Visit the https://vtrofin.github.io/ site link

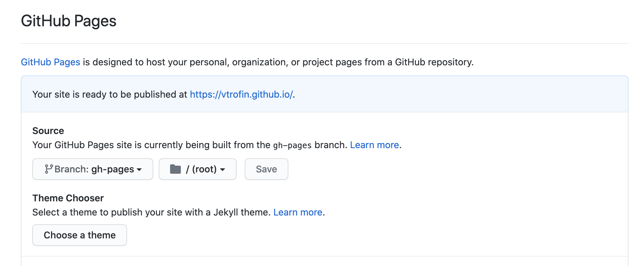click(241, 94)
